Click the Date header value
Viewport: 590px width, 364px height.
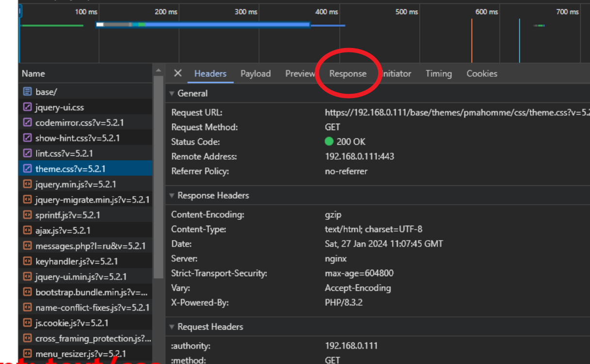[x=384, y=244]
